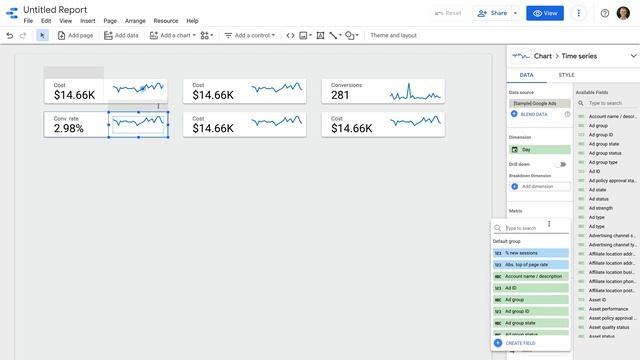
Task: Click the blue View button
Action: point(545,13)
